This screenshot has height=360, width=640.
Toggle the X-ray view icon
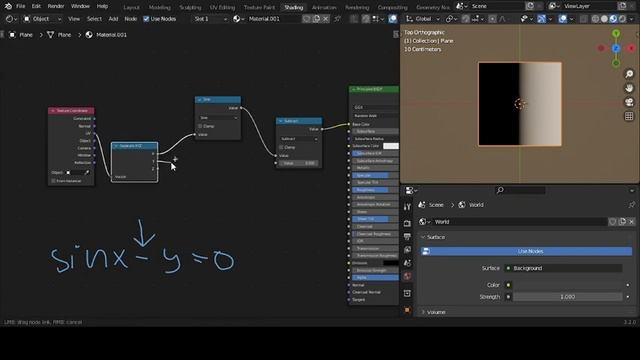coord(584,19)
